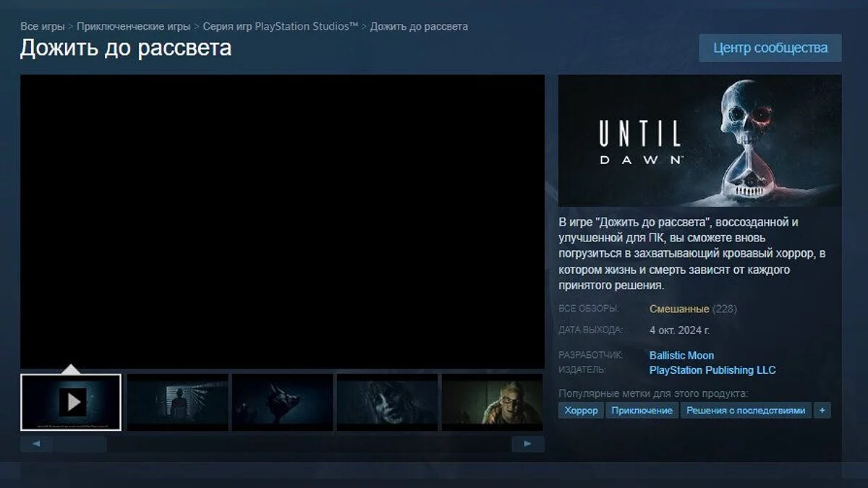Select the Хоррор tag
The height and width of the screenshot is (488, 868).
click(581, 410)
